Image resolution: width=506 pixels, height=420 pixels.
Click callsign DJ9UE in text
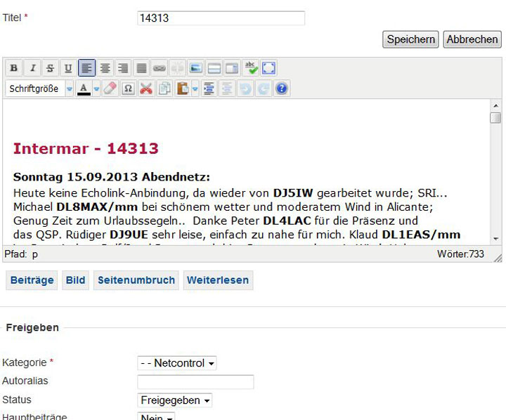coord(129,235)
